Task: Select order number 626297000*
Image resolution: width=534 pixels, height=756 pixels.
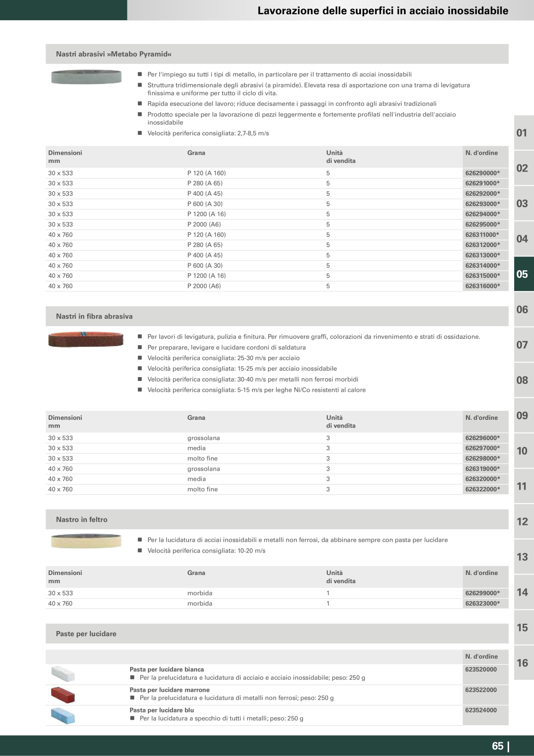Action: [482, 448]
